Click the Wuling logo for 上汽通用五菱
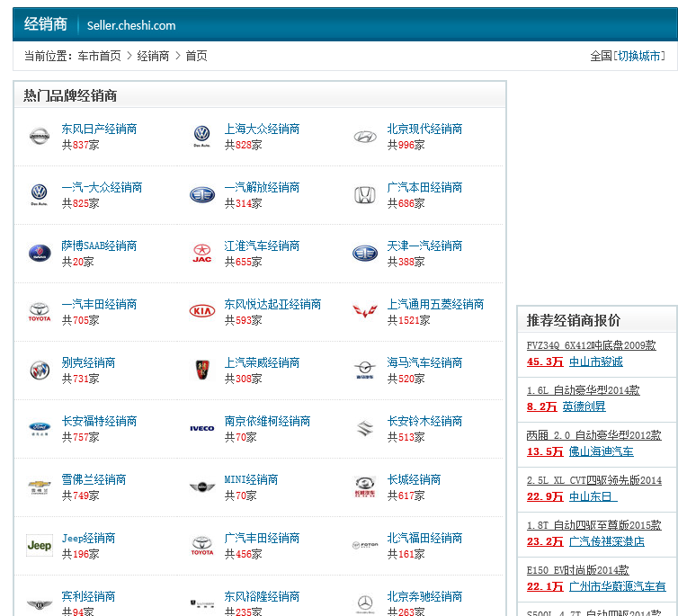Image resolution: width=678 pixels, height=616 pixels. coord(365,311)
